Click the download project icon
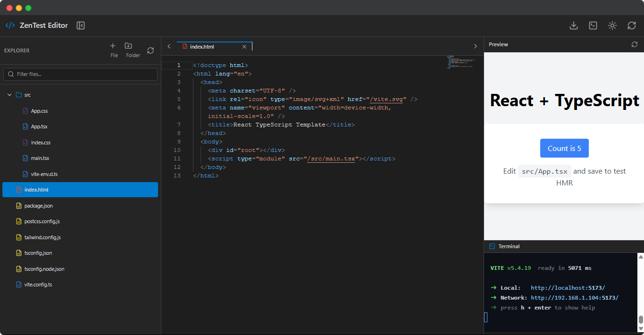 tap(574, 25)
